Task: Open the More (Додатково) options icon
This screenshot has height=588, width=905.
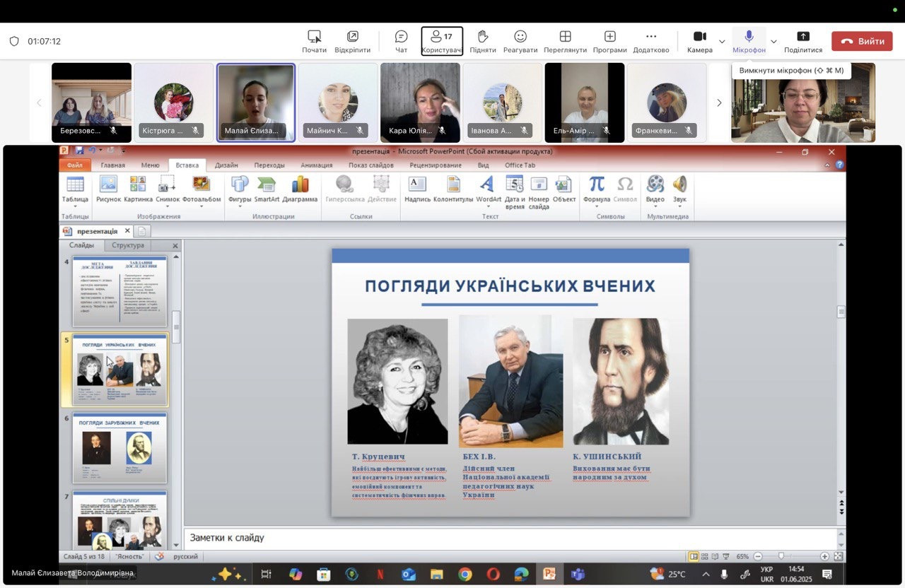Action: coord(651,41)
